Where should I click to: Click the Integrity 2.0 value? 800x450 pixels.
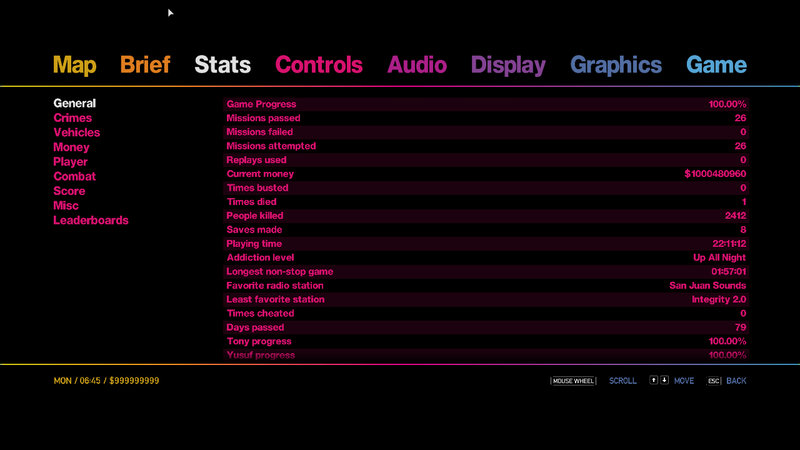[x=719, y=299]
